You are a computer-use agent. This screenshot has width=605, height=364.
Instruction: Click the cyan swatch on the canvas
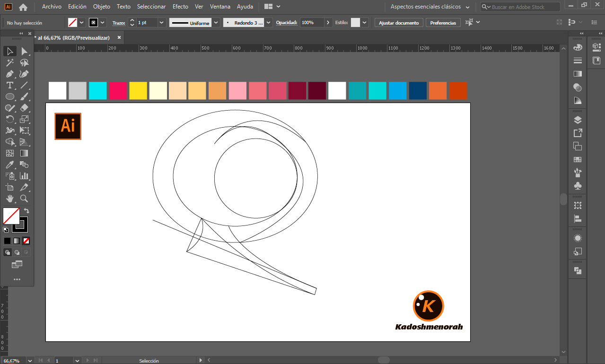coord(98,91)
